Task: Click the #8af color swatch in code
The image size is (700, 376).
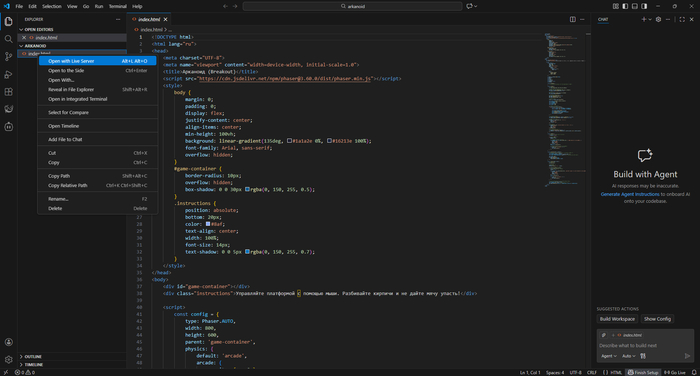Action: (208, 224)
